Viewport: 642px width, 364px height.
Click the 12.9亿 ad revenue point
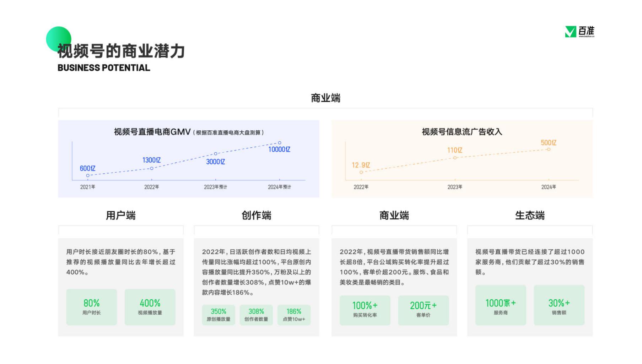coord(361,172)
